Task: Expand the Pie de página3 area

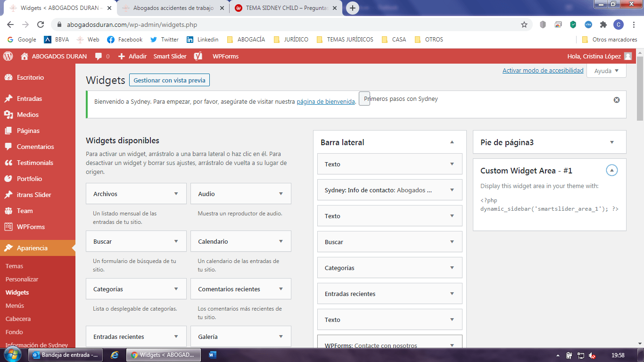Action: [x=612, y=142]
